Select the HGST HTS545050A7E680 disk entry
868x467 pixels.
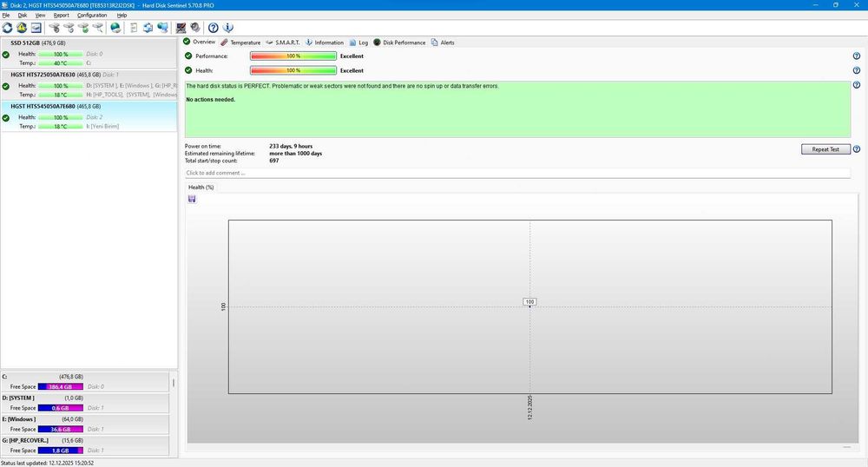[x=89, y=116]
